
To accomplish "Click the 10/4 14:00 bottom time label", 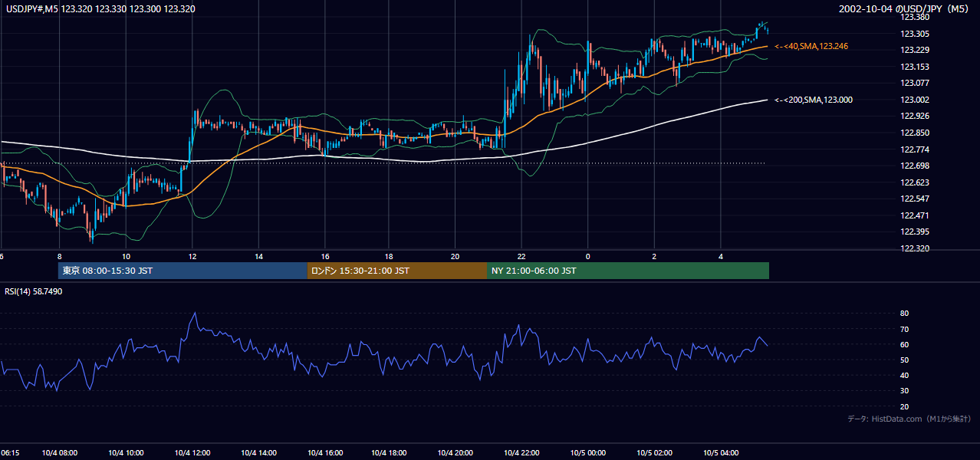I will tap(258, 453).
